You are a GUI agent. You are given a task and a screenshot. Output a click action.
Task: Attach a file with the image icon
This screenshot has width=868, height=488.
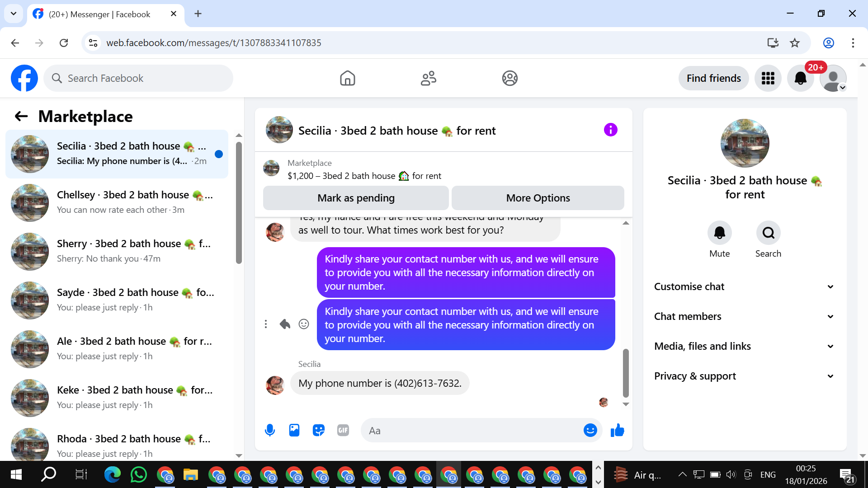(x=294, y=430)
